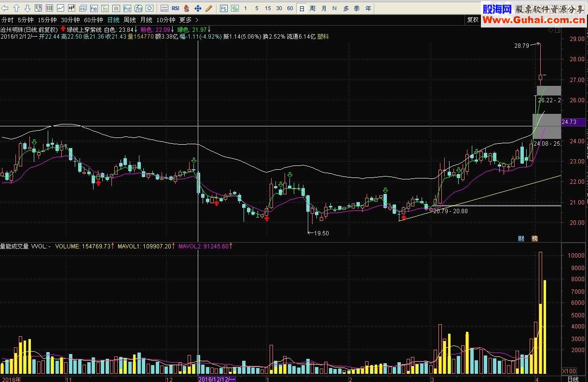This screenshot has width=588, height=382.
Task: Click the purple 24.73 price axis label
Action: [573, 123]
